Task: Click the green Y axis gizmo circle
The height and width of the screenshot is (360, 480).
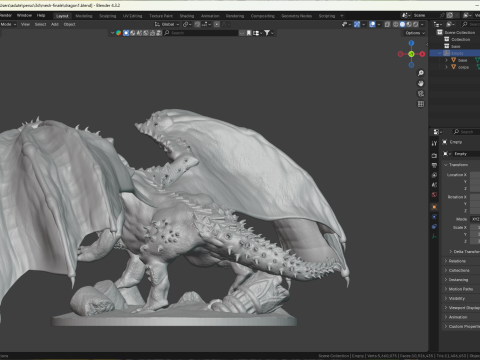Action: click(411, 54)
